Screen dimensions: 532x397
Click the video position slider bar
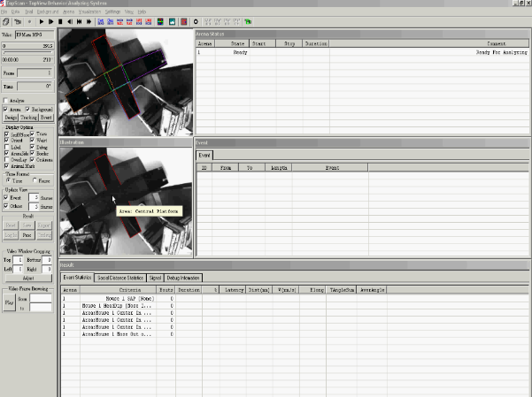click(x=28, y=52)
